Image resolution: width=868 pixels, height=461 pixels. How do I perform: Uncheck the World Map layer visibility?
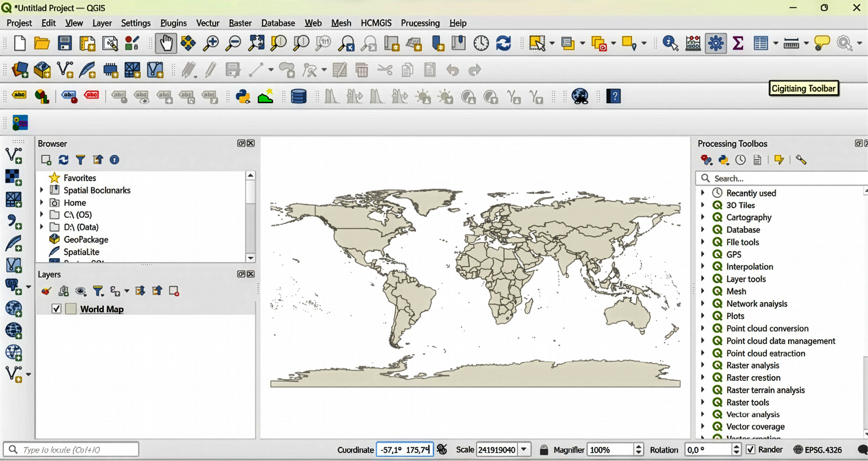point(56,309)
